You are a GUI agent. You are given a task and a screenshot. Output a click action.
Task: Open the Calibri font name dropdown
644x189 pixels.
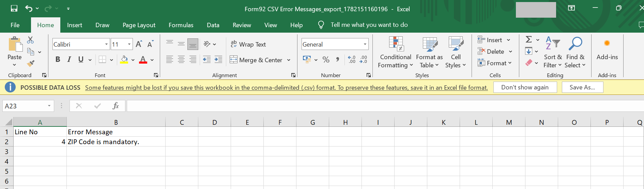tap(106, 44)
